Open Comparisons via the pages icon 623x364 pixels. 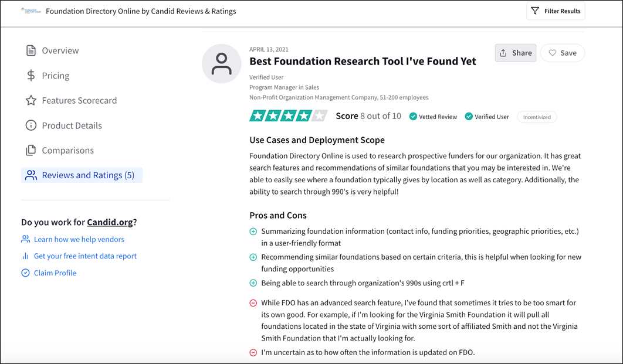tap(31, 150)
